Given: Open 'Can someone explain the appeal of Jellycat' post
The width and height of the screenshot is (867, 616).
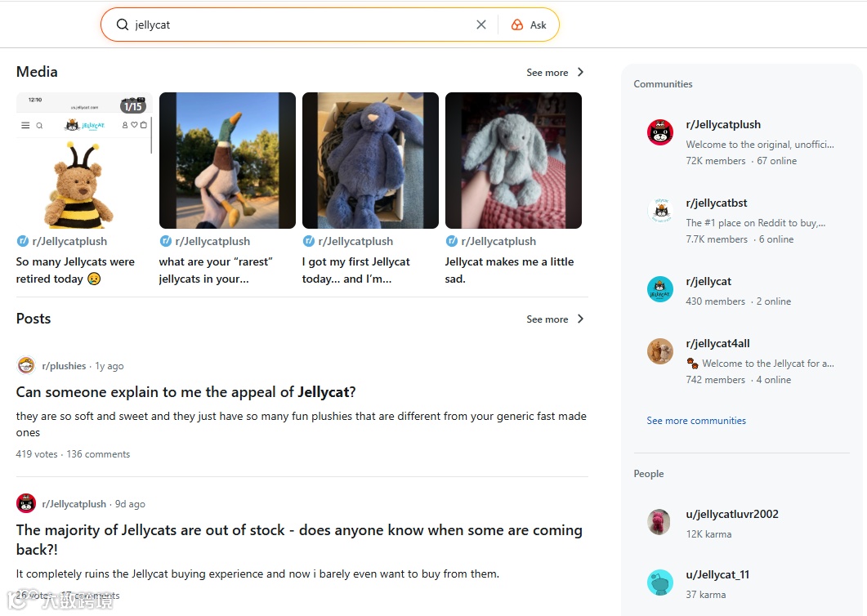Looking at the screenshot, I should pos(185,392).
